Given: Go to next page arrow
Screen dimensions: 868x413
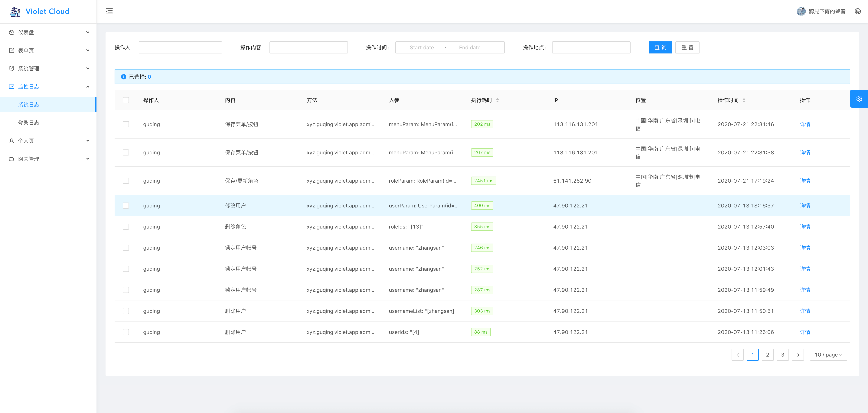Looking at the screenshot, I should tap(798, 355).
